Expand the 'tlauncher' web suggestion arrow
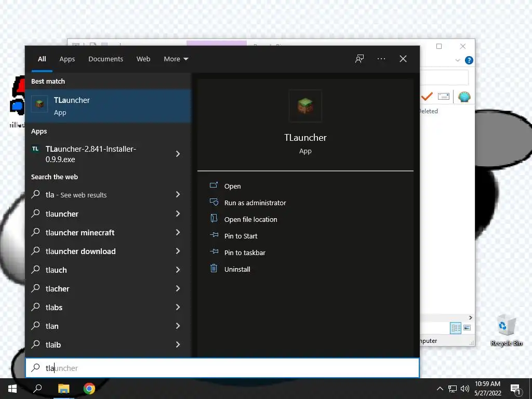The width and height of the screenshot is (532, 399). [x=178, y=214]
